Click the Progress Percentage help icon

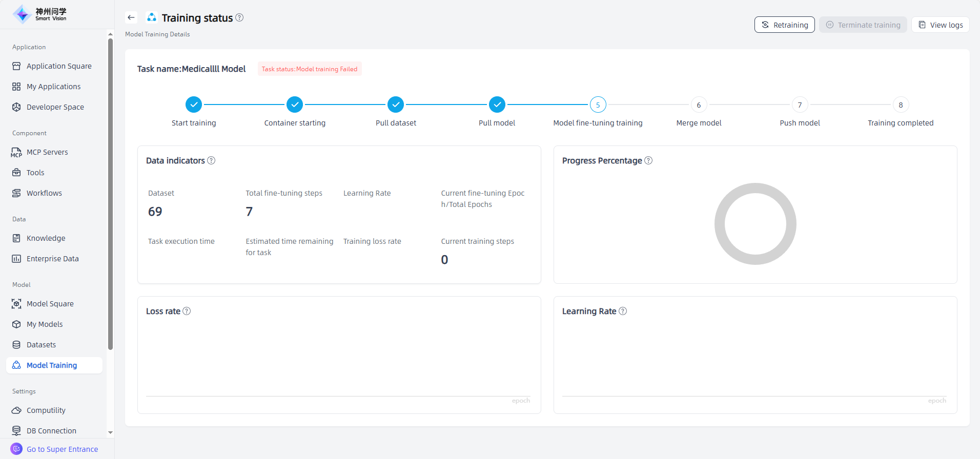point(648,160)
